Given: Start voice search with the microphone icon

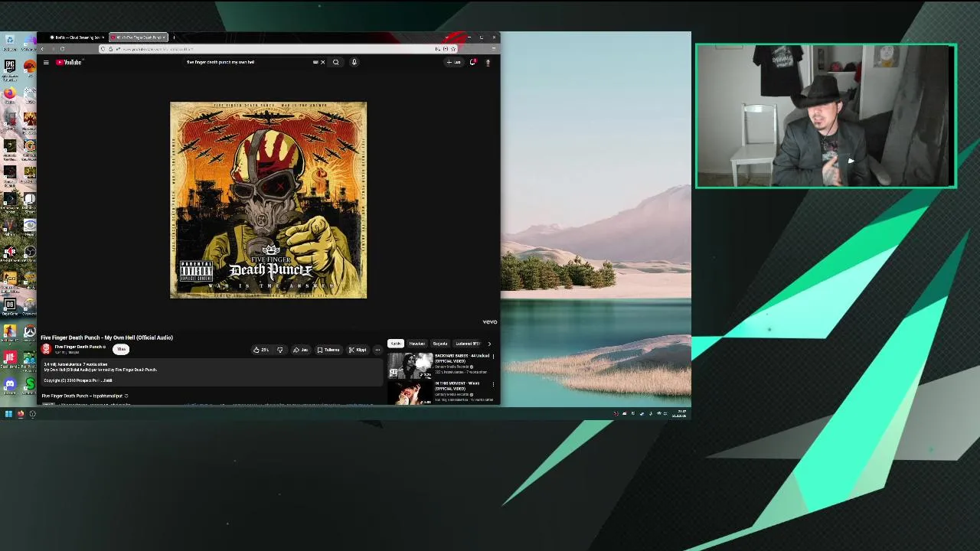Looking at the screenshot, I should point(354,62).
